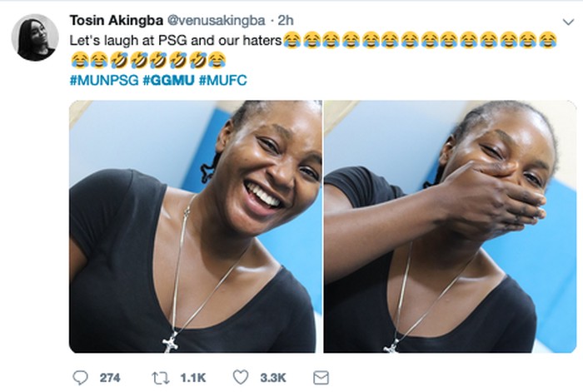
Task: Click the Tosin Akingba display name
Action: tap(116, 18)
